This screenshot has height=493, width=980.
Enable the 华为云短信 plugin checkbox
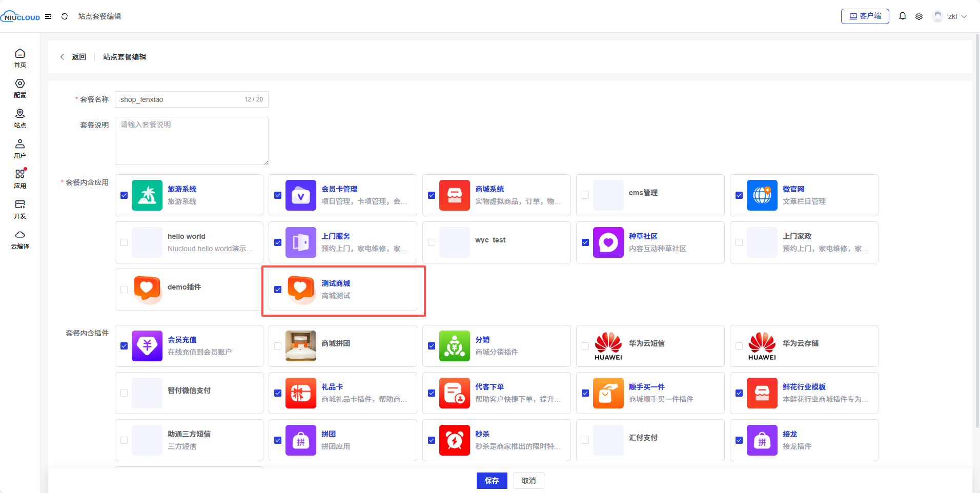point(585,346)
